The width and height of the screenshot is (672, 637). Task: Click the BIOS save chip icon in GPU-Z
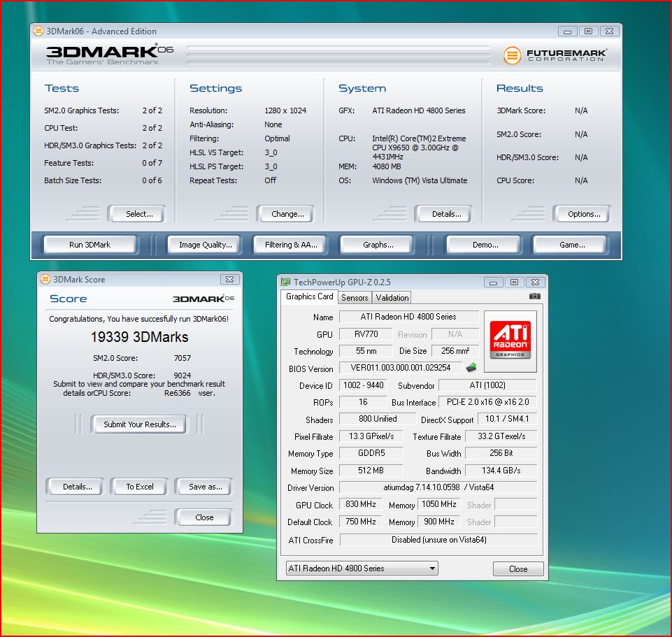tap(471, 367)
